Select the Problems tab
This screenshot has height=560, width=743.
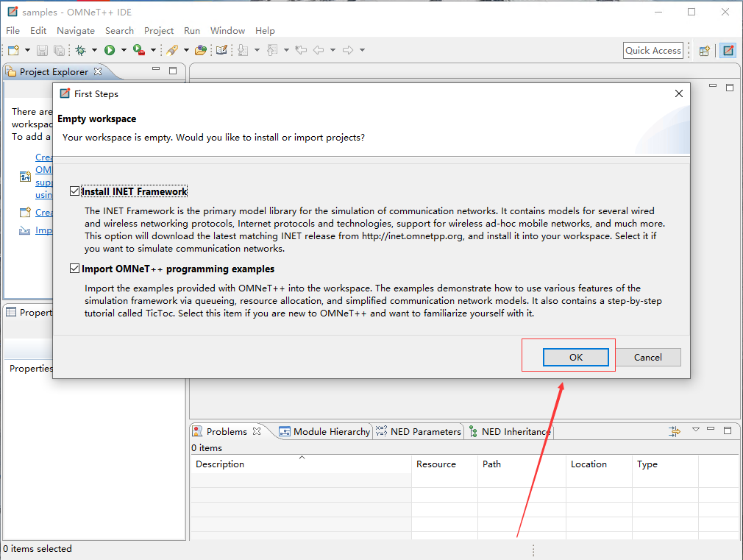[227, 431]
